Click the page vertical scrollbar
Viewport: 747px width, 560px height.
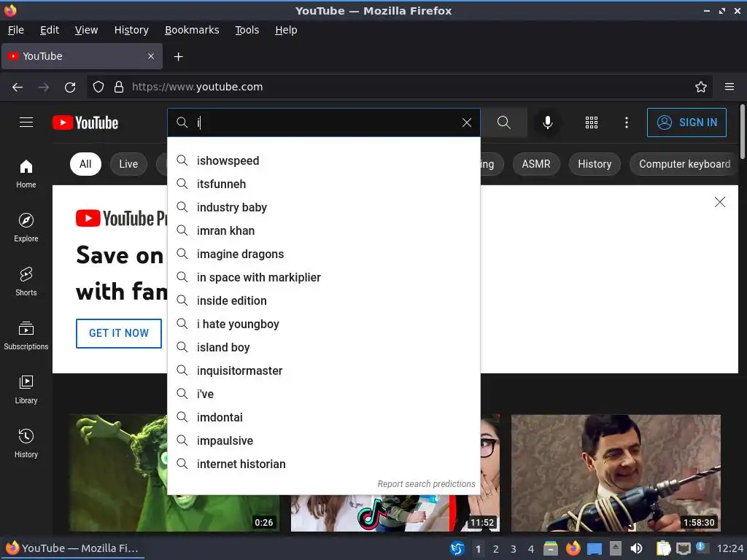(x=742, y=133)
